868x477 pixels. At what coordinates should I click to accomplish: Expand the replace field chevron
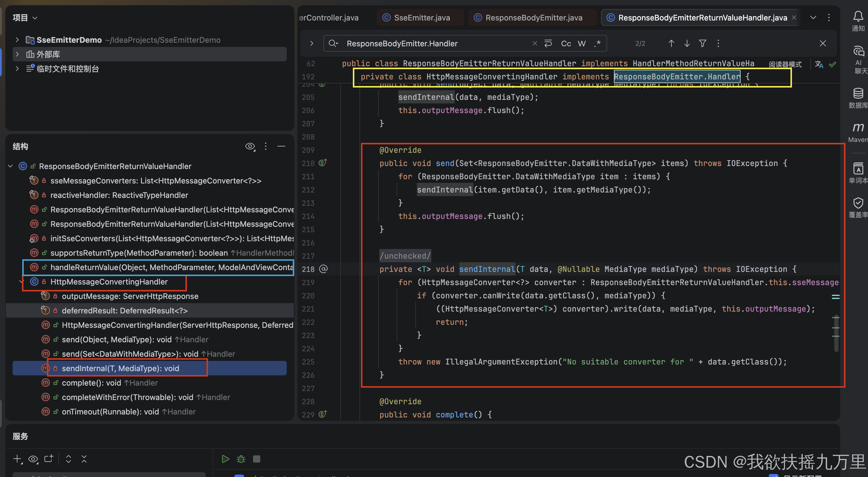[312, 44]
